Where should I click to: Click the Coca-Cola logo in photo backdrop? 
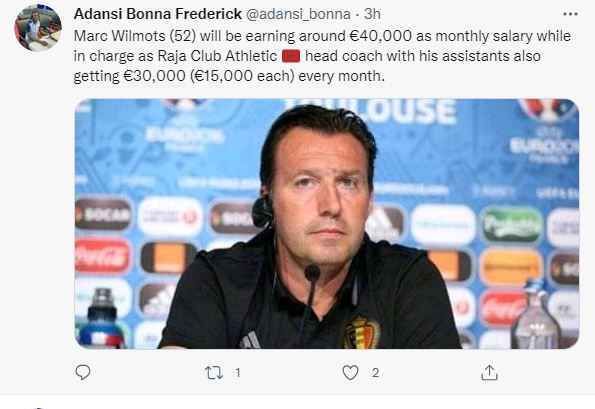click(x=102, y=256)
